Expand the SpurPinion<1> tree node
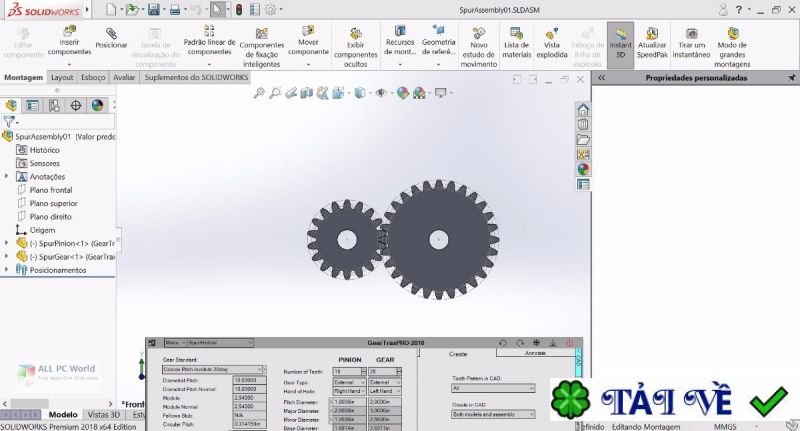The width and height of the screenshot is (800, 431). click(x=6, y=243)
